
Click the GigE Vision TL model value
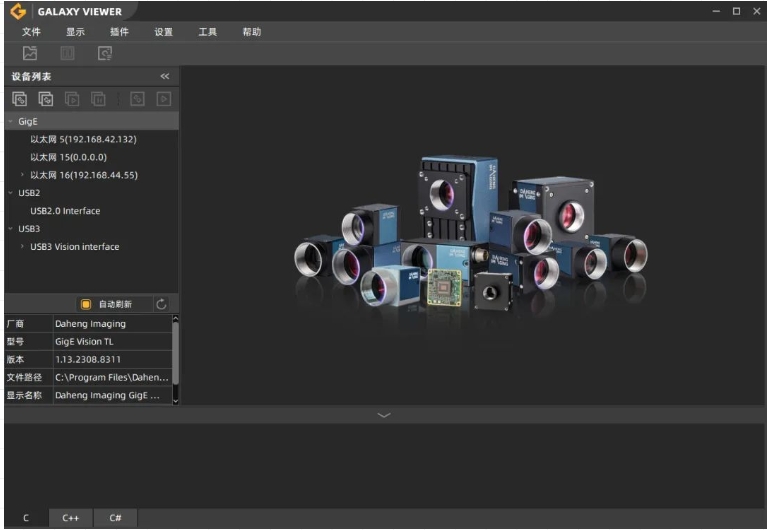[x=84, y=342]
